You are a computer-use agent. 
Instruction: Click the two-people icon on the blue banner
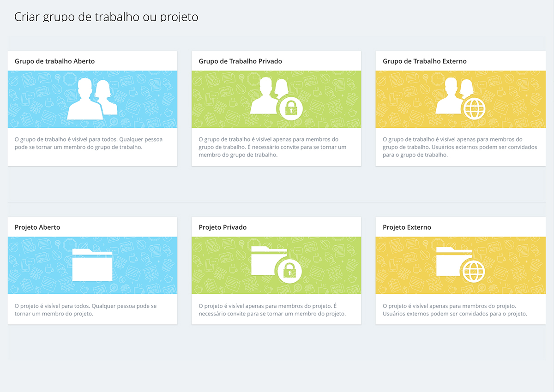coord(92,99)
